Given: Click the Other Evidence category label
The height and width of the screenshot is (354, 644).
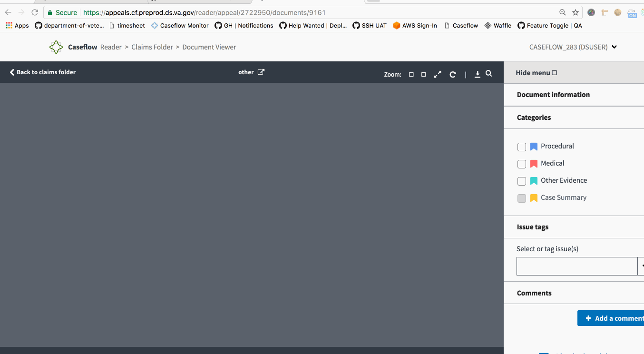Looking at the screenshot, I should [564, 180].
